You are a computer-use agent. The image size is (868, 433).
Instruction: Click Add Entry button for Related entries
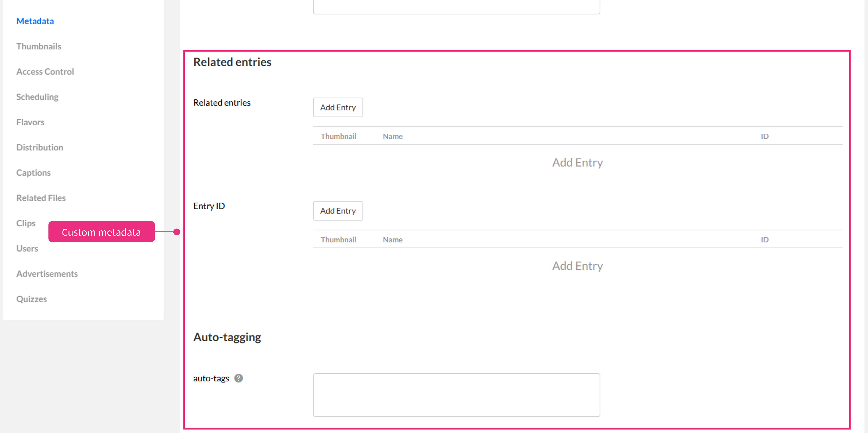click(338, 108)
